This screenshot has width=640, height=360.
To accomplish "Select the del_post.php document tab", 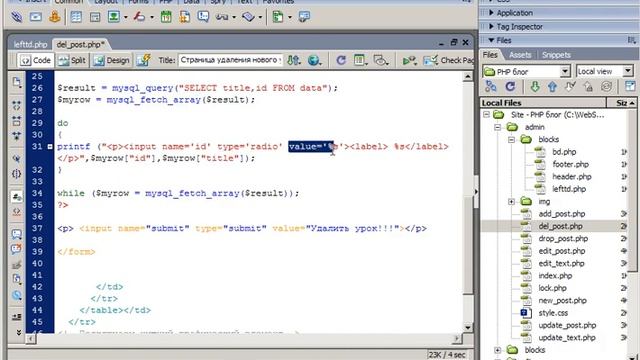I will click(80, 44).
